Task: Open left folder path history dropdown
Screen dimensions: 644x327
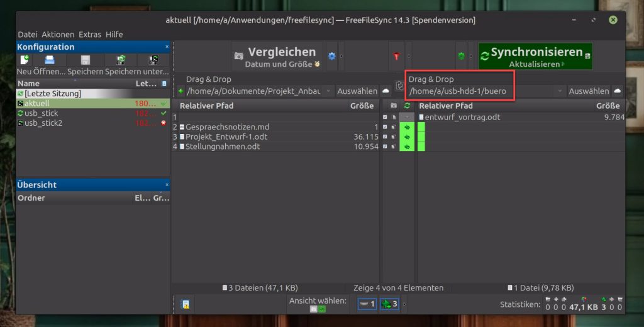Action: 328,91
